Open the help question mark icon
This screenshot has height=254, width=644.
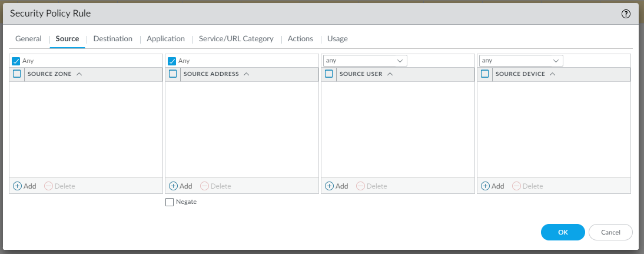click(626, 14)
